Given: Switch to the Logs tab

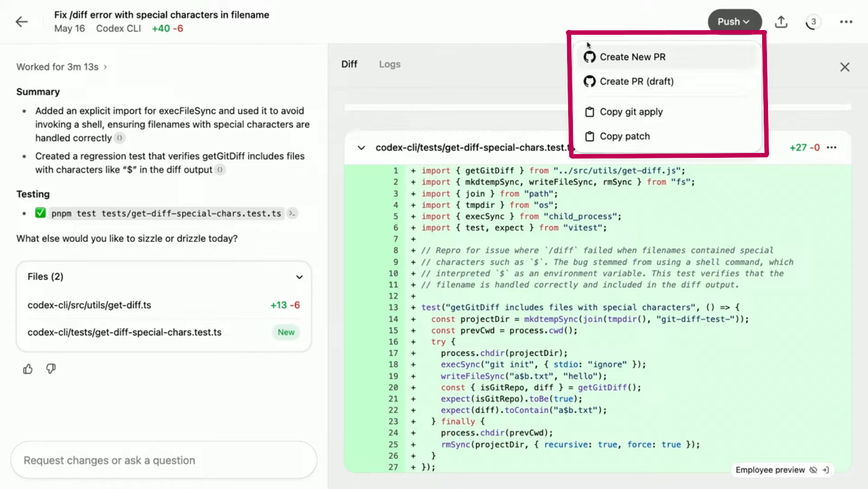Looking at the screenshot, I should (390, 64).
